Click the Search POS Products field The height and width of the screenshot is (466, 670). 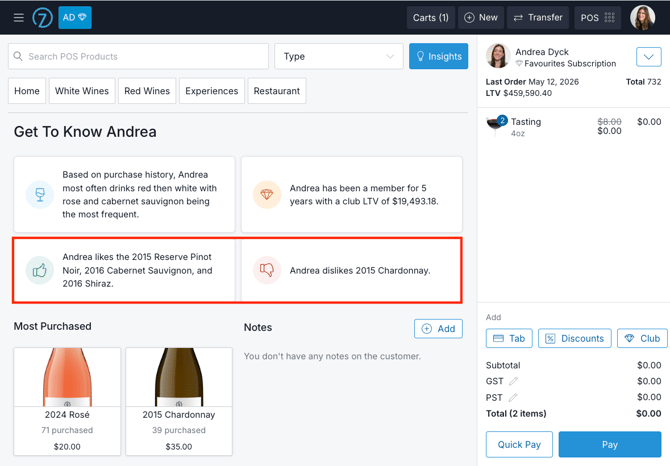point(138,56)
